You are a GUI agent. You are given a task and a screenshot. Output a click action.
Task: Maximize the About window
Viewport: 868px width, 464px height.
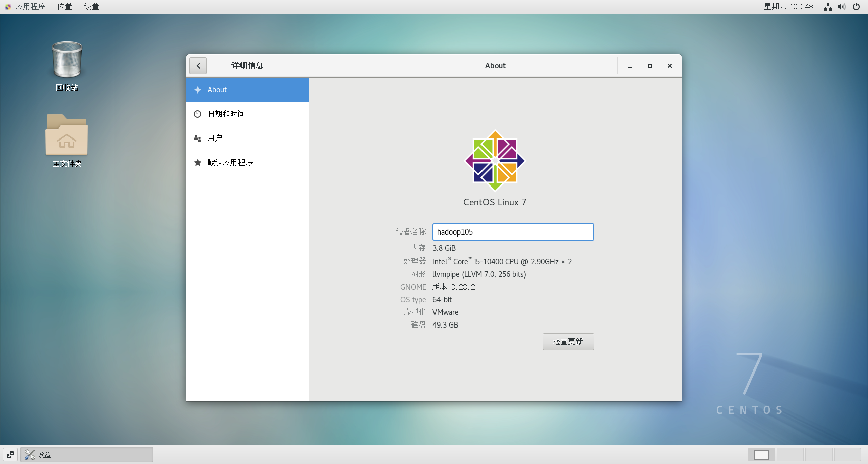[650, 66]
